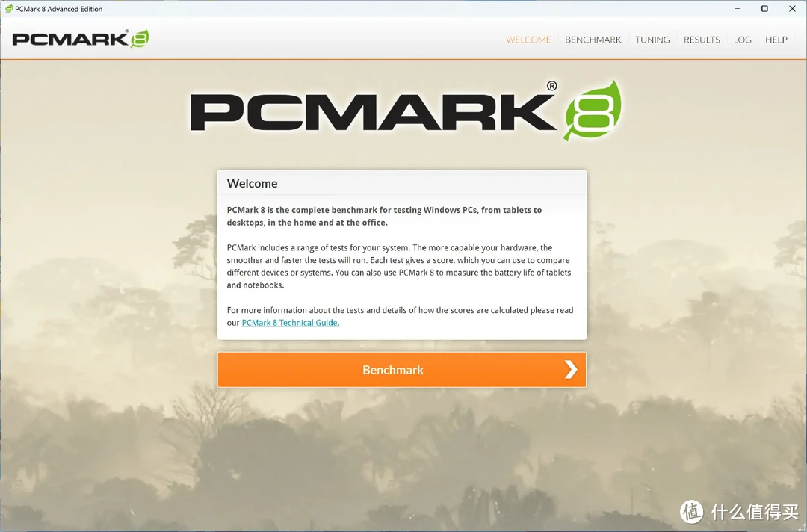Click the bold introductory sentence in Welcome panel

point(384,216)
